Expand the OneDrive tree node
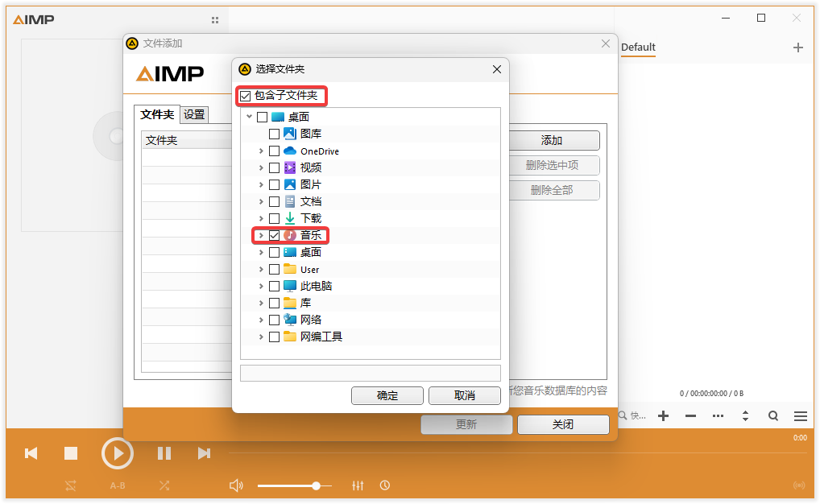Image resolution: width=820 pixels, height=504 pixels. pos(260,150)
